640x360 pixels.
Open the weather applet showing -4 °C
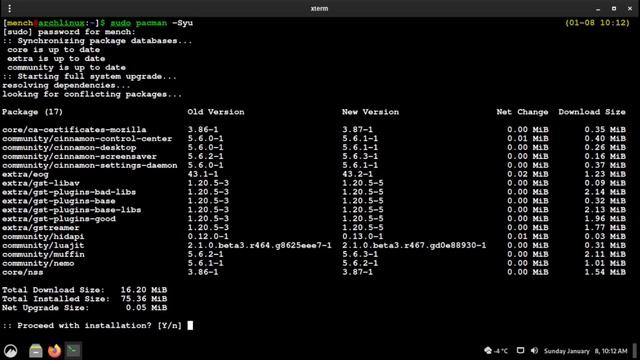496,351
